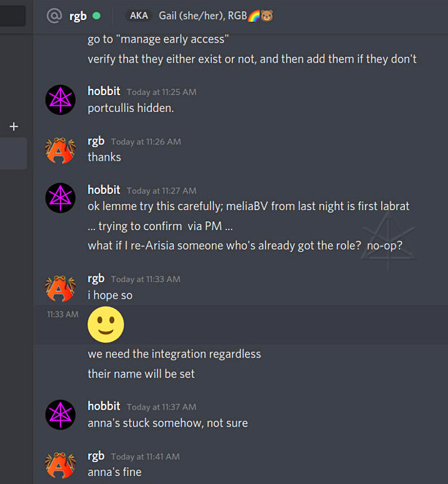The width and height of the screenshot is (448, 484).
Task: Open hobbit's avatar on the 11:25 AM message
Action: [61, 99]
